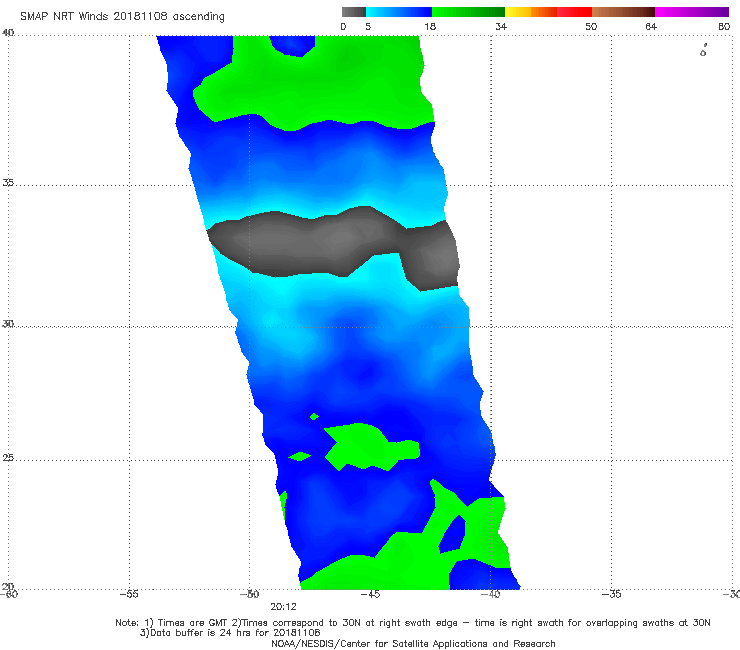The width and height of the screenshot is (740, 650).
Task: Pick the green 18–34 colorbar segment
Action: coord(468,12)
